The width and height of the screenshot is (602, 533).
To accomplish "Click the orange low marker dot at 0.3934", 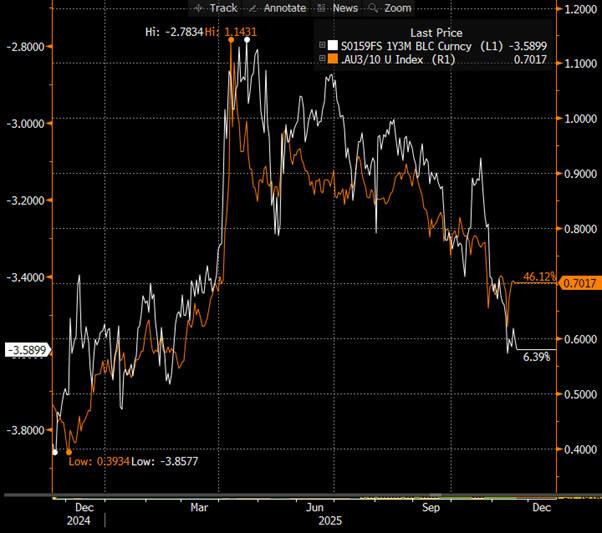I will tap(69, 452).
